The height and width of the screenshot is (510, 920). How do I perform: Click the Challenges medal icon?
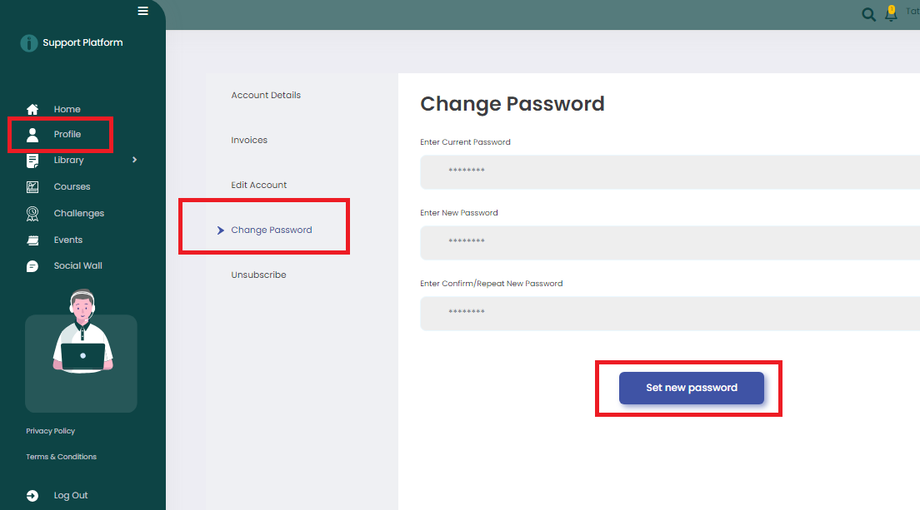tap(32, 213)
